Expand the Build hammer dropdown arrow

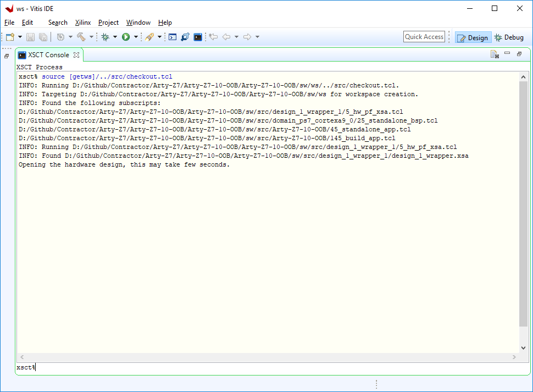[91, 37]
